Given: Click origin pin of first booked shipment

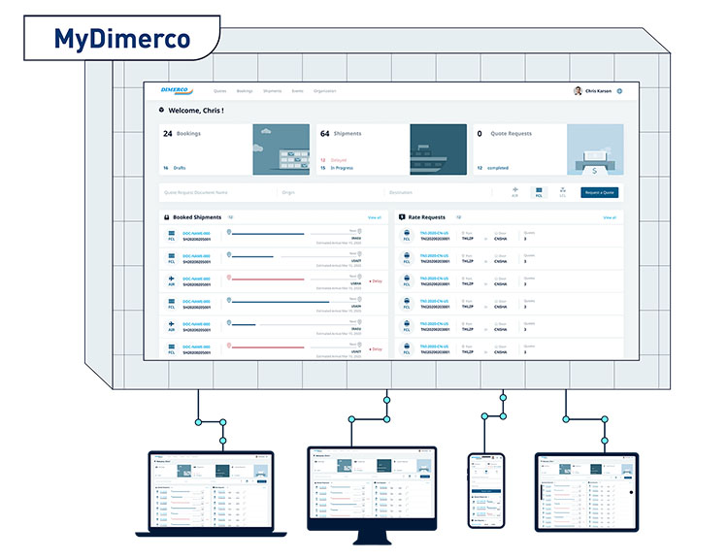Looking at the screenshot, I should pyautogui.click(x=228, y=232).
